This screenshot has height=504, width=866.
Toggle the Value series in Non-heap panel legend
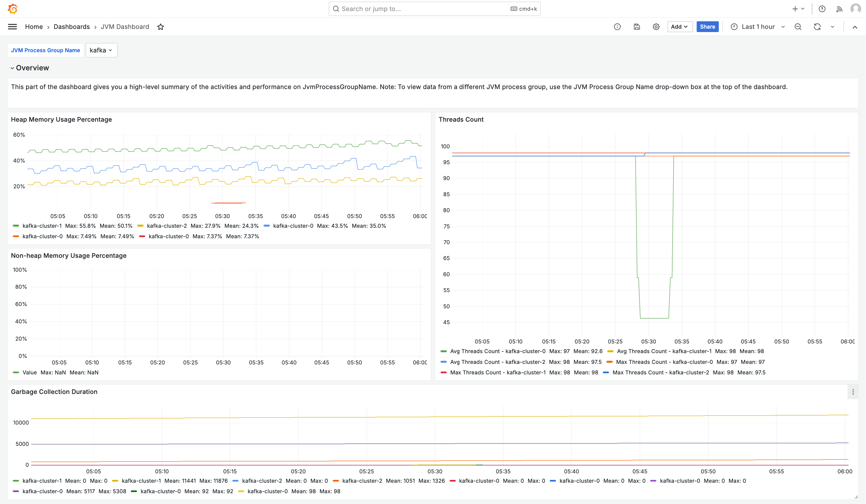coord(30,372)
